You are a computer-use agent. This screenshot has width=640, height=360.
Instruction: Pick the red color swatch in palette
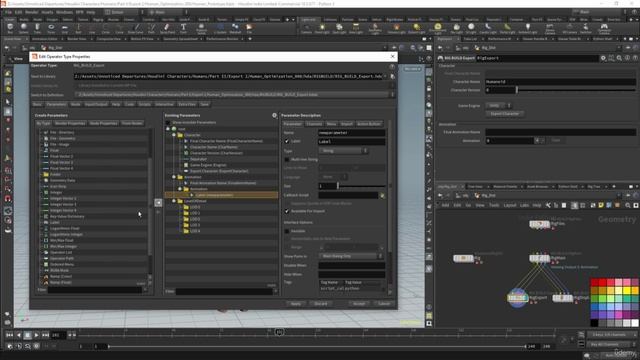[x=602, y=282]
